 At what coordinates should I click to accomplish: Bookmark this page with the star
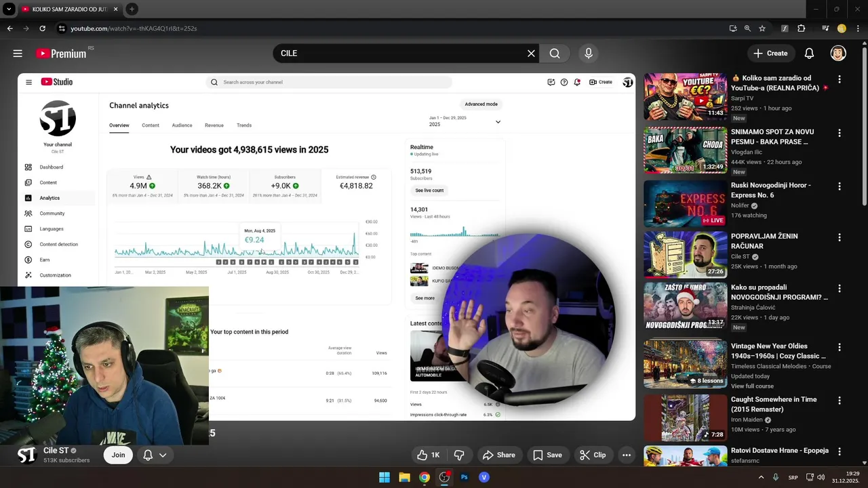[762, 28]
